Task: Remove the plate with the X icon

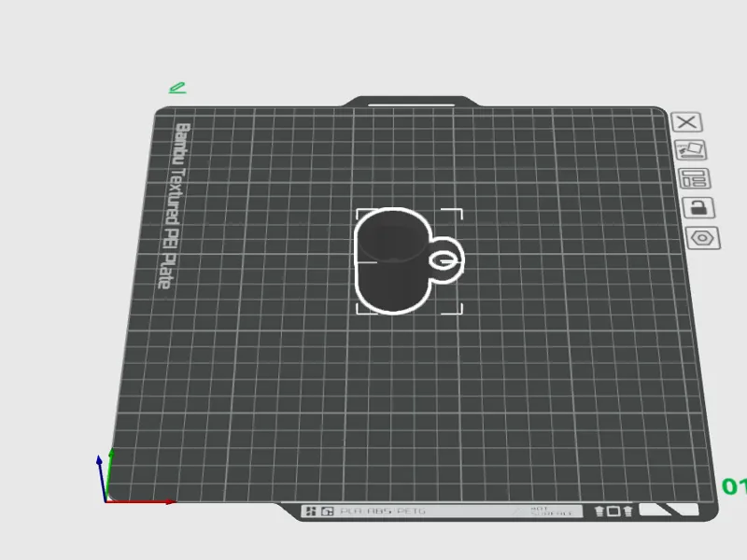Action: [x=686, y=122]
